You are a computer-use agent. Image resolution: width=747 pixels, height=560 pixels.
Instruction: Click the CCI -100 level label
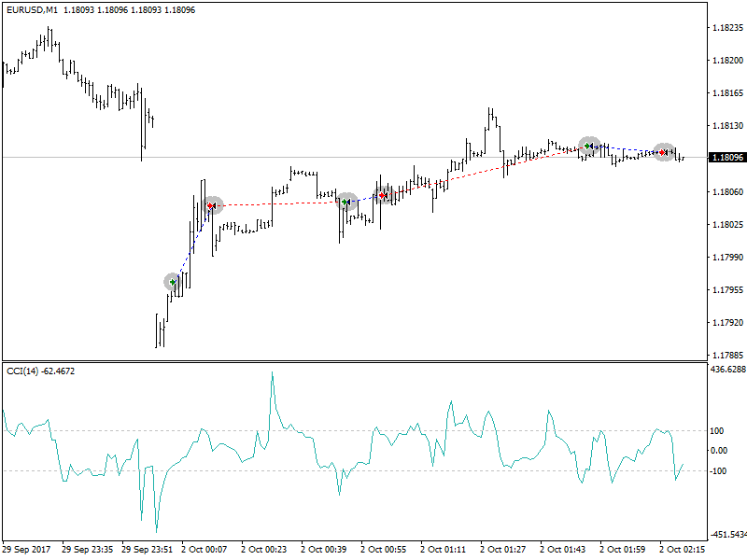click(x=718, y=470)
